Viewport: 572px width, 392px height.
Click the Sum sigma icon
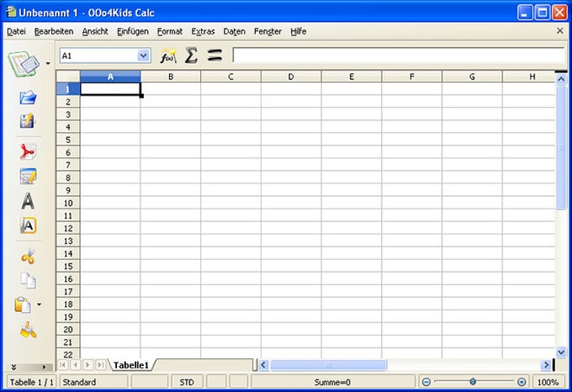point(191,56)
